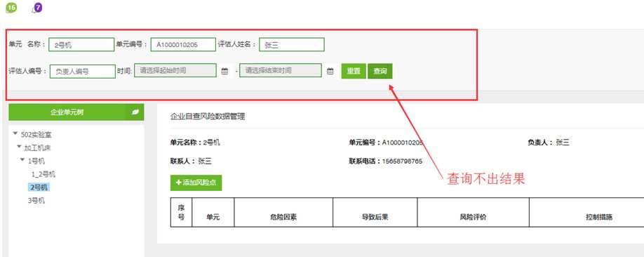Image resolution: width=644 pixels, height=257 pixels.
Task: Click the 单元编号 value A1000010205 in details
Action: pyautogui.click(x=403, y=143)
